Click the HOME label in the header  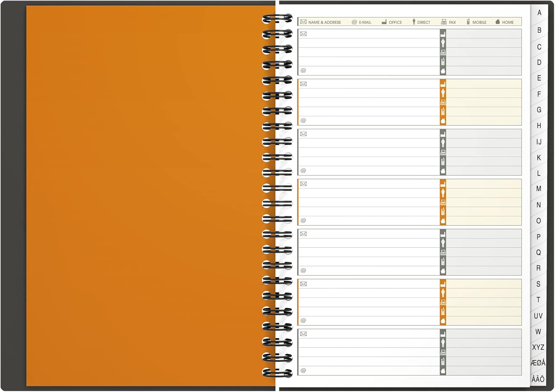(x=508, y=23)
